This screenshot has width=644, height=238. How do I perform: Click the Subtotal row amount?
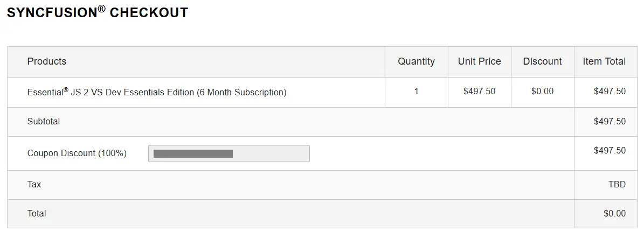[610, 122]
